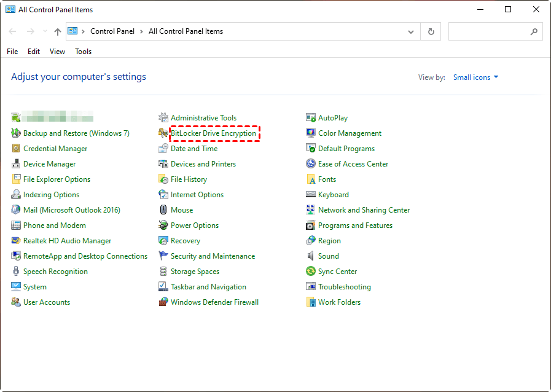Image resolution: width=551 pixels, height=392 pixels.
Task: Click the Troubleshooting icon
Action: pos(311,287)
